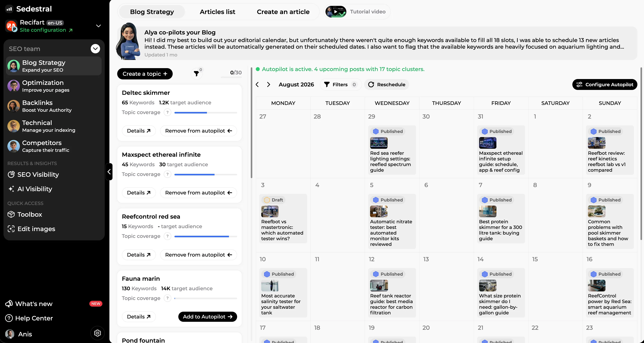Click the Toolbox cube icon
This screenshot has height=343, width=644.
[11, 215]
